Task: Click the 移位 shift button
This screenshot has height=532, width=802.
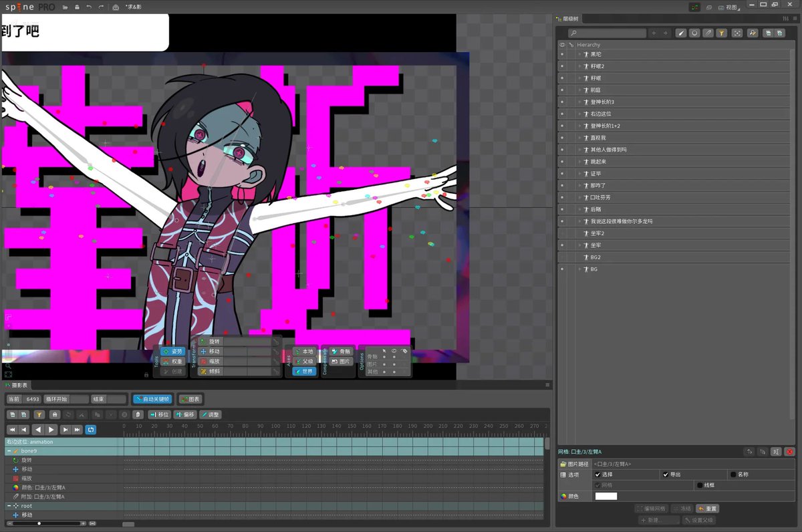Action: point(159,414)
